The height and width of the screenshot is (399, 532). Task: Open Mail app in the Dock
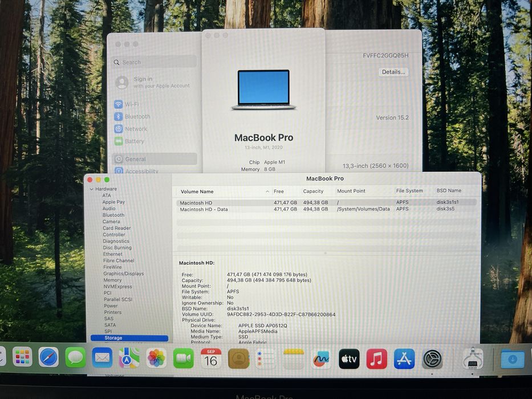[x=102, y=357]
